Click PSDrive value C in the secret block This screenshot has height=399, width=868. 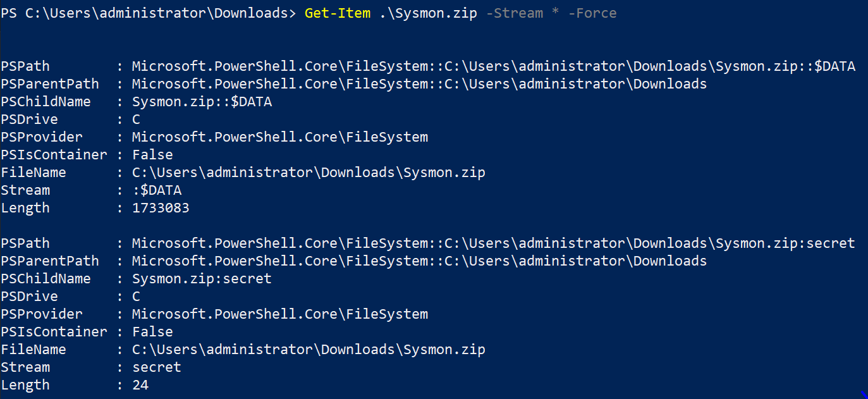tap(136, 297)
